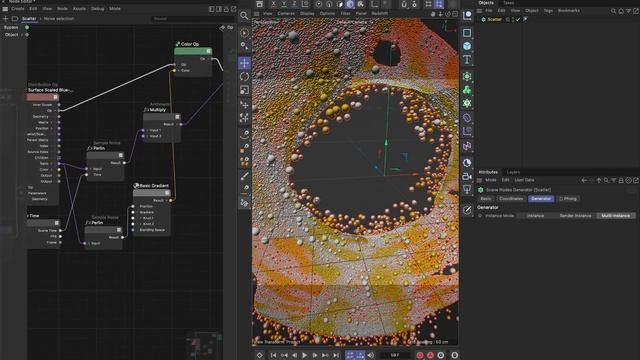The width and height of the screenshot is (640, 360).
Task: Click the green cloner icon in the palette
Action: tap(467, 90)
